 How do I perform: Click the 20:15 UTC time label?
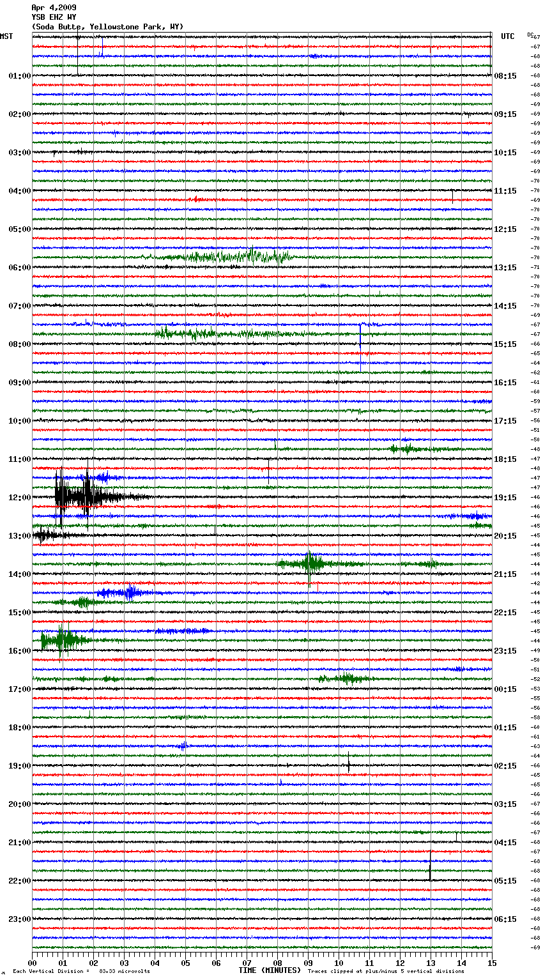[505, 536]
